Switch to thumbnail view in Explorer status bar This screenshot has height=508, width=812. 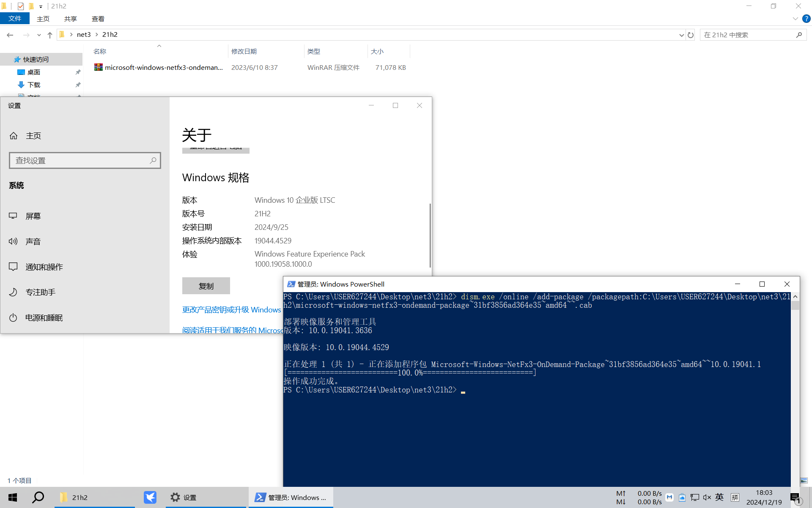(x=804, y=480)
